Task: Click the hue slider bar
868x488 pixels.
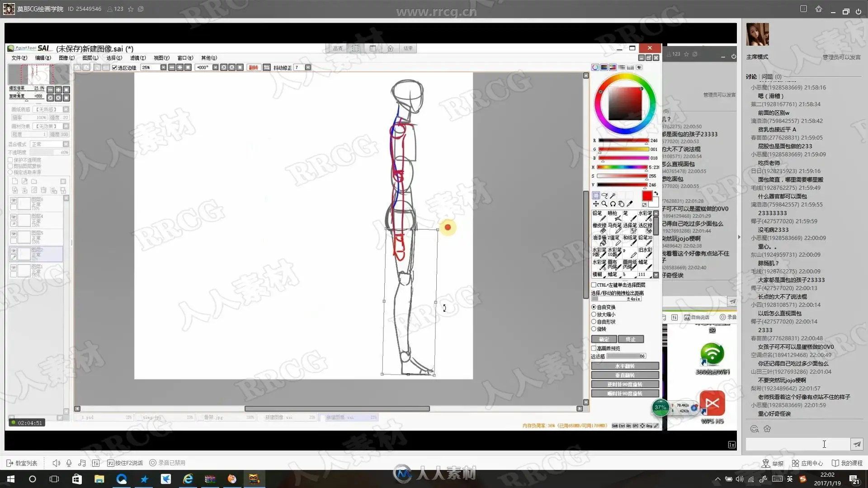Action: 622,167
